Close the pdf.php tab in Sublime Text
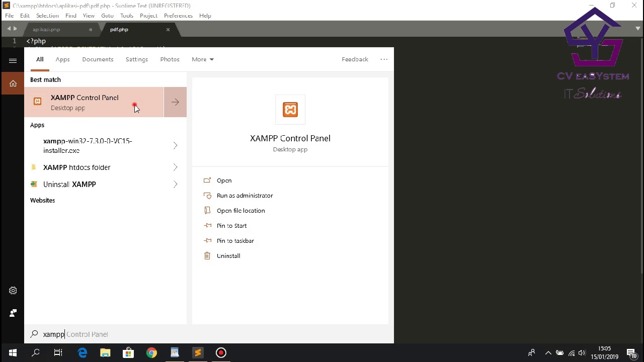The image size is (644, 362). [168, 30]
